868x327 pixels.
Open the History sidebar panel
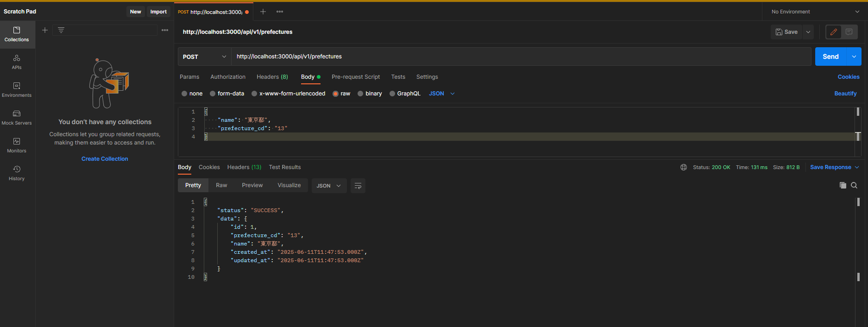click(x=17, y=173)
